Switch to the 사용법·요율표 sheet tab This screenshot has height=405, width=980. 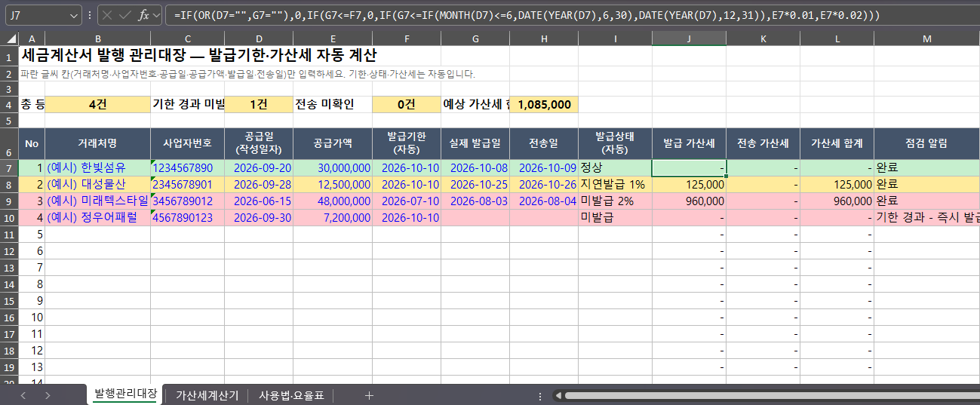point(291,394)
